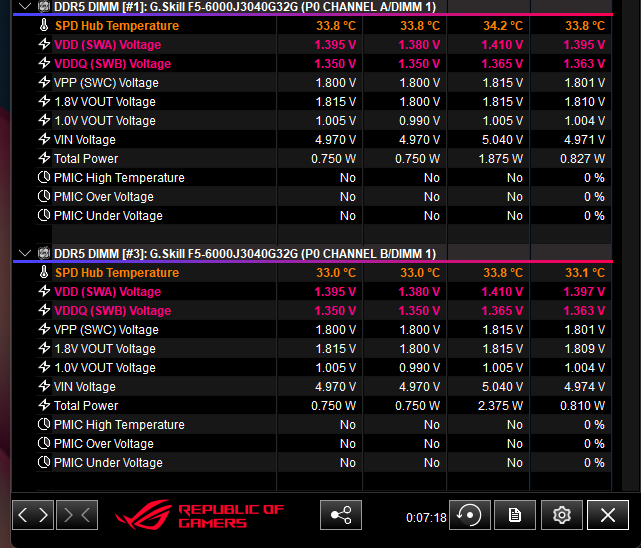Click the collapse columns arrows button
This screenshot has width=641, height=548.
[x=77, y=515]
